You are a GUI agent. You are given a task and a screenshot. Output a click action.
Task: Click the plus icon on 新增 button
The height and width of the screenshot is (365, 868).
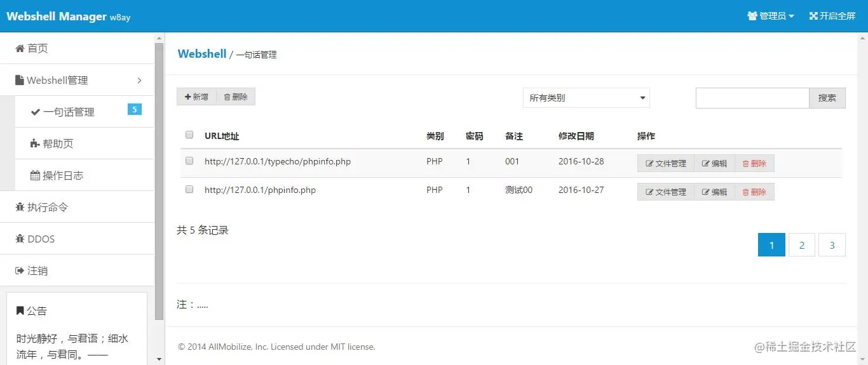[187, 96]
